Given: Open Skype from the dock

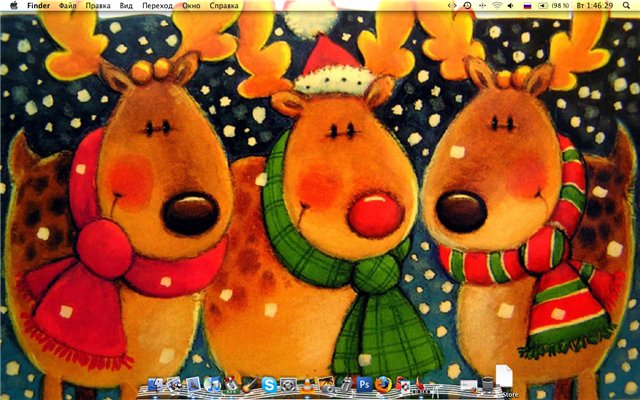Looking at the screenshot, I should (x=270, y=383).
